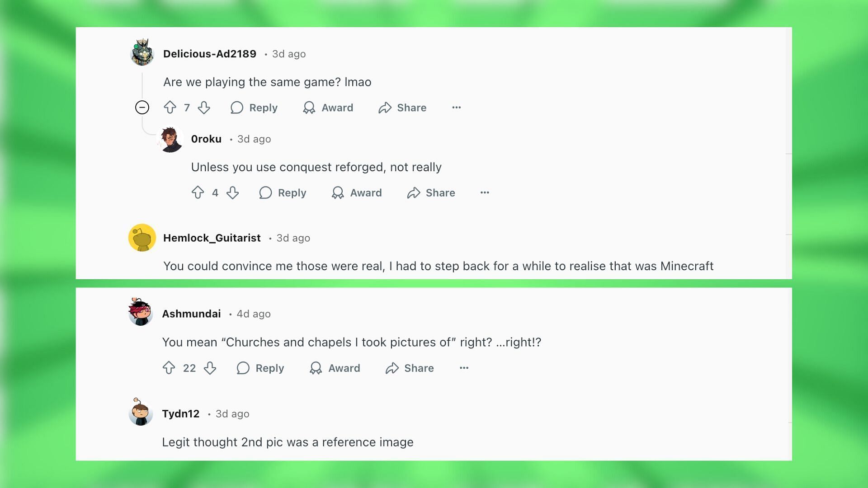868x488 pixels.
Task: Toggle Award on 0roku's reply
Action: tap(357, 192)
